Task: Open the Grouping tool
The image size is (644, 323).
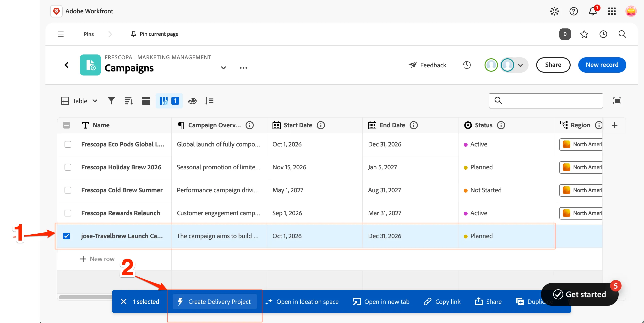Action: pyautogui.click(x=146, y=101)
